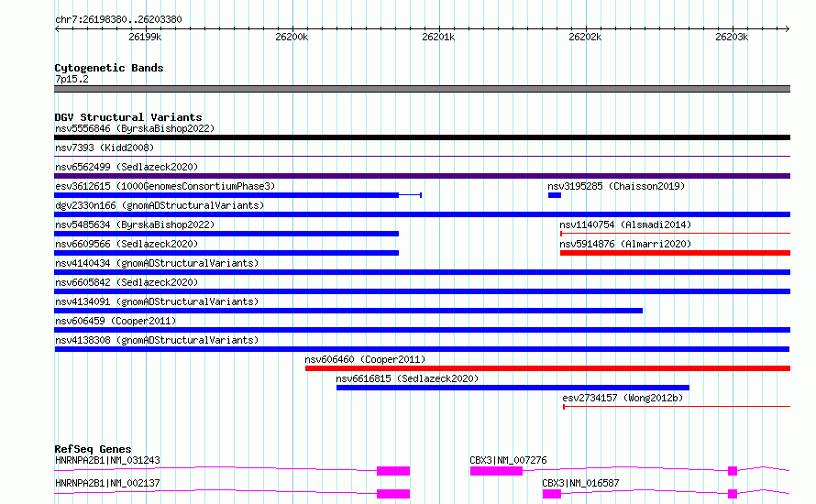Screen dimensions: 816x504
Task: Open variant nsv1140754 (Alsmadi2014) label
Action: point(625,225)
